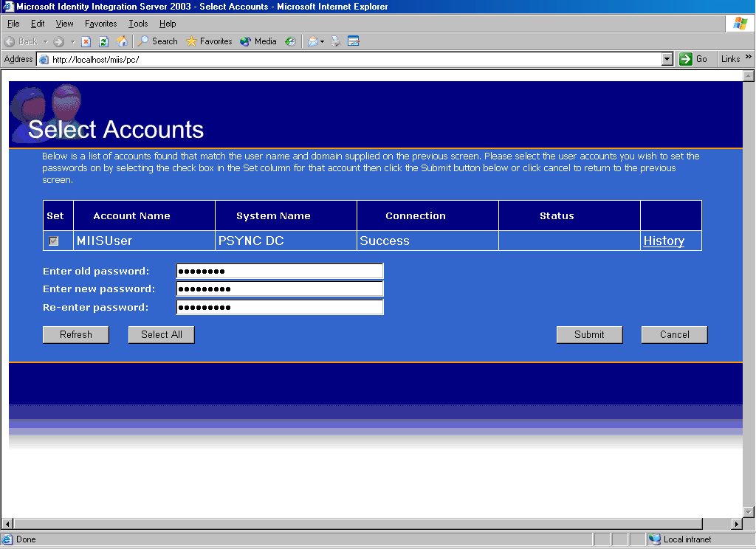Click the Stop loading icon
Image resolution: width=756 pixels, height=549 pixels.
click(86, 41)
